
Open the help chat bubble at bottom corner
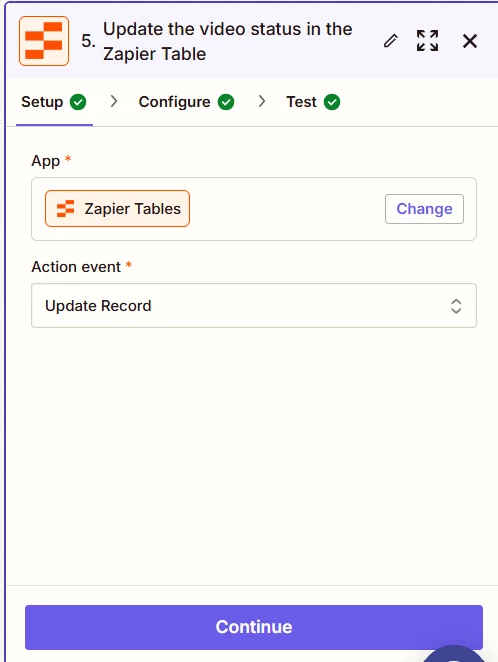[454, 654]
